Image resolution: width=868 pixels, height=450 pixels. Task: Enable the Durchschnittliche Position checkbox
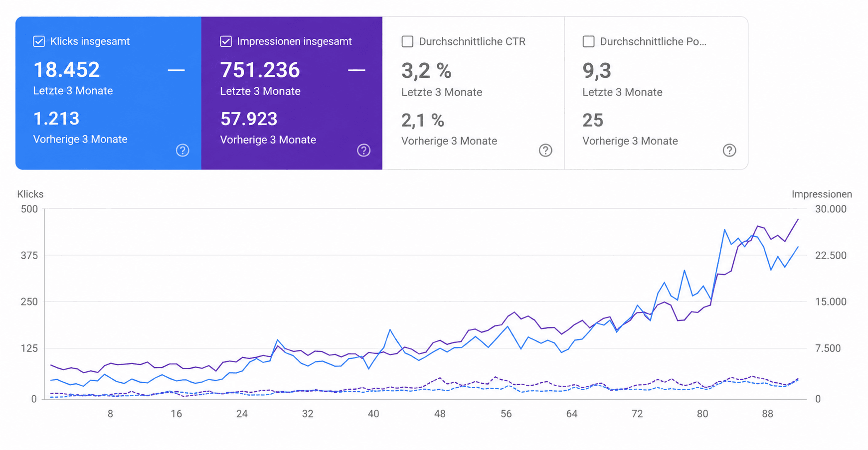(x=588, y=41)
